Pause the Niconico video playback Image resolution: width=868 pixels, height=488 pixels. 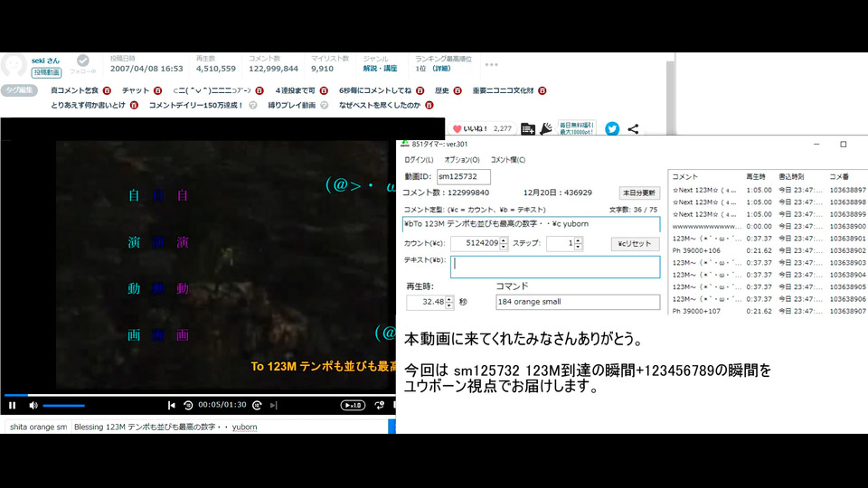coord(12,406)
